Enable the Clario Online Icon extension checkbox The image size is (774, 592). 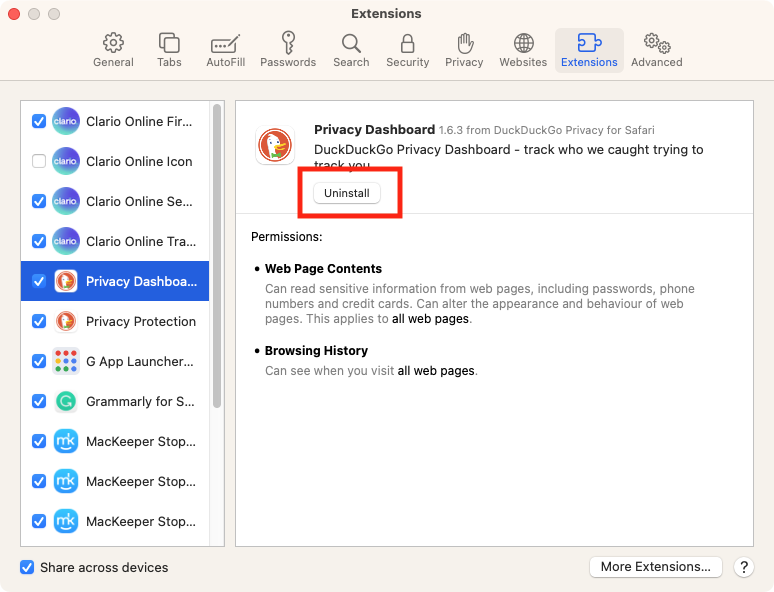tap(39, 161)
